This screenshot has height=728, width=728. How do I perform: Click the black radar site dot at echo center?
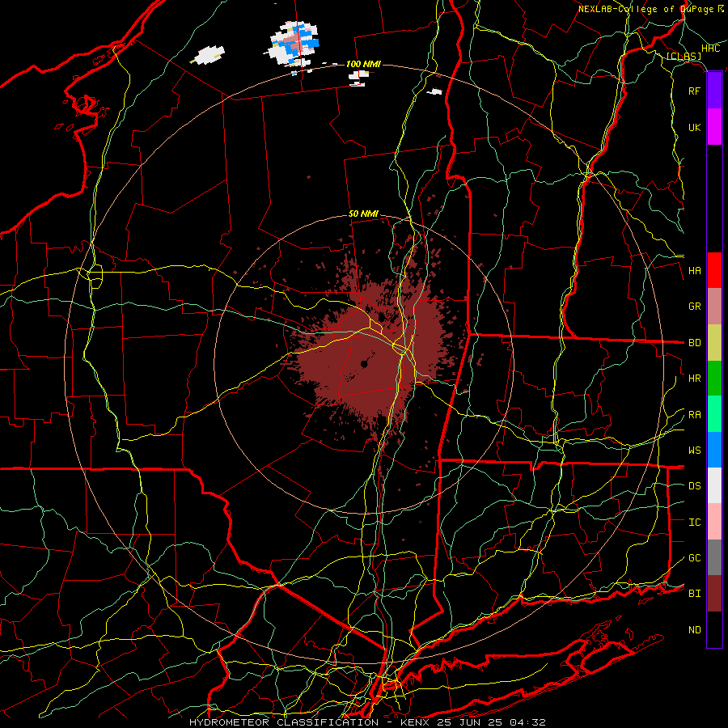[364, 365]
